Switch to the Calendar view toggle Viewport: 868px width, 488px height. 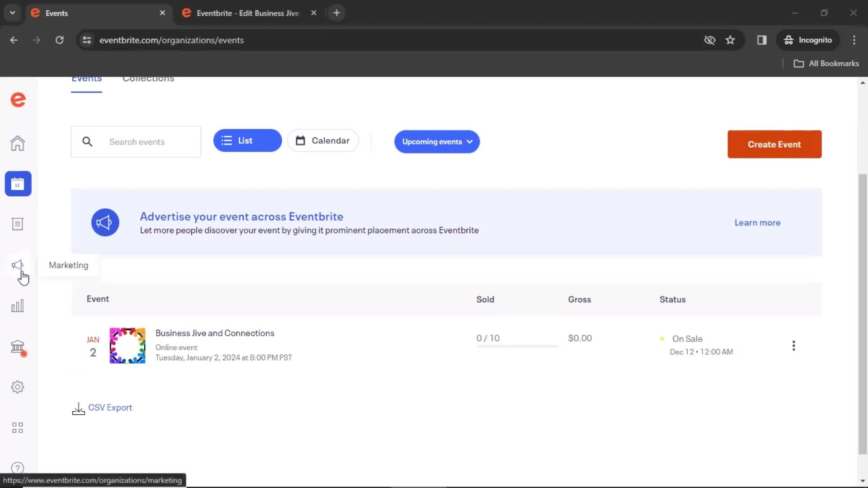pos(322,141)
